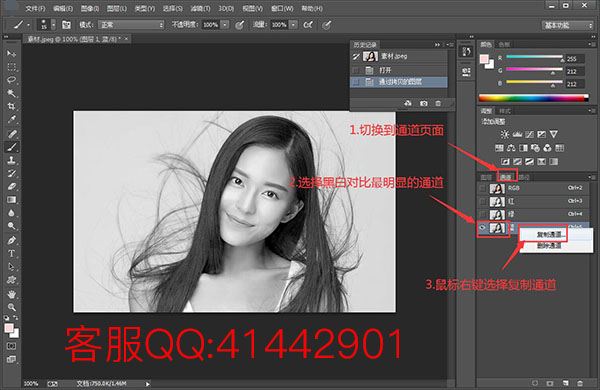Switch to the 图层 Layers tab
Screen dimensions: 600x390
pyautogui.click(x=486, y=177)
